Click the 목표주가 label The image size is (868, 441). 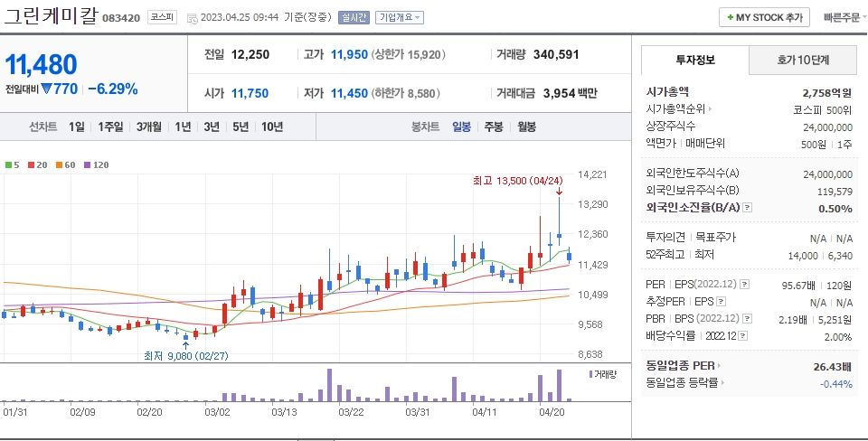pos(716,238)
